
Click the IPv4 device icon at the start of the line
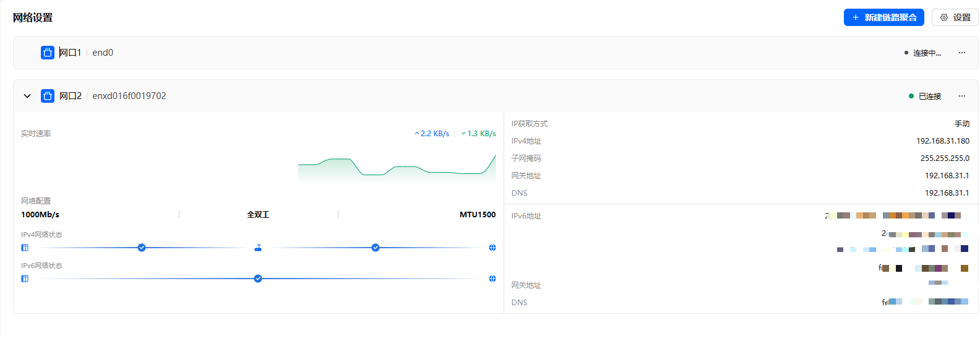[25, 248]
